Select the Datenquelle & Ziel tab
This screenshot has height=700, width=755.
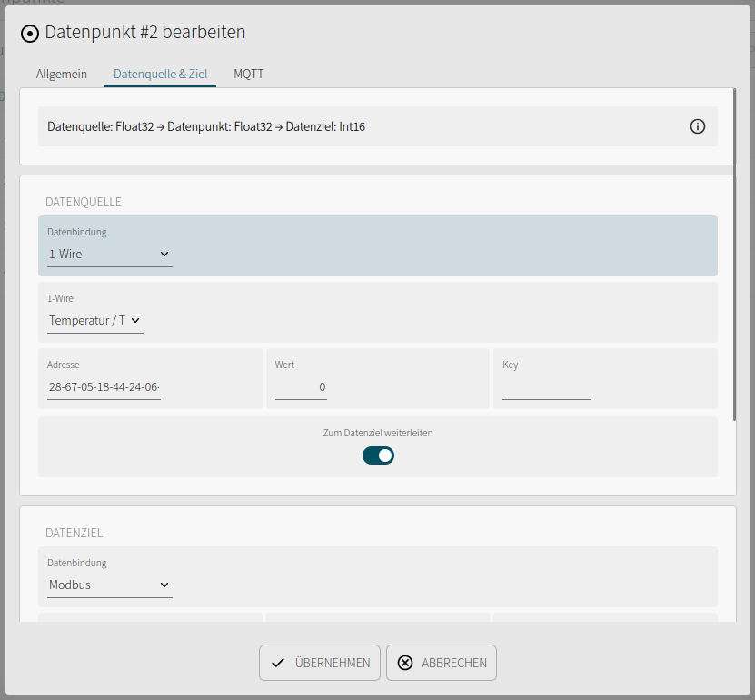tap(160, 75)
